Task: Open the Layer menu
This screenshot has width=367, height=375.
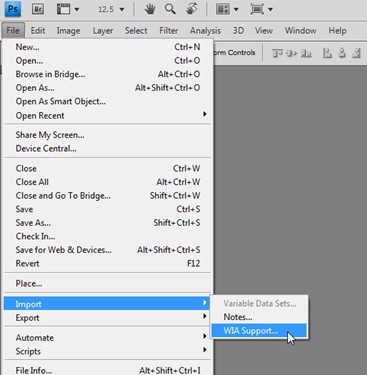Action: pyautogui.click(x=103, y=31)
